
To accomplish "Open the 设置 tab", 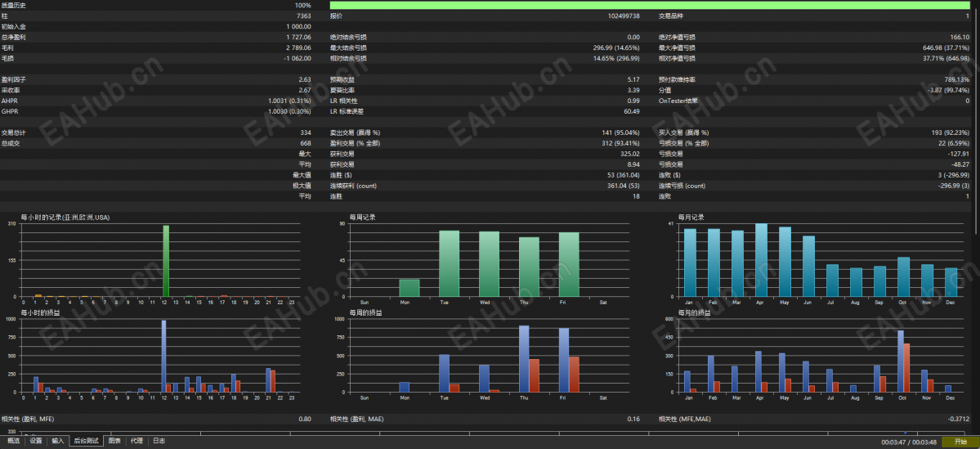I will tap(36, 441).
